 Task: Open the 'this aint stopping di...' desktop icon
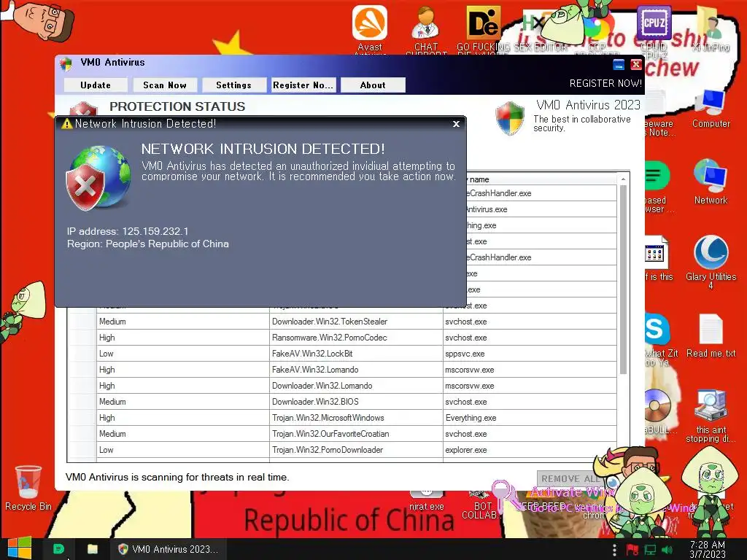(x=711, y=415)
